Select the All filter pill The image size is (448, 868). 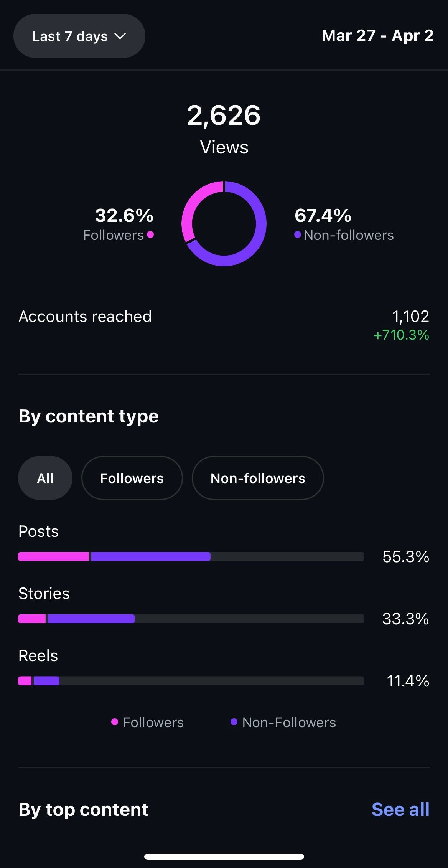click(45, 478)
